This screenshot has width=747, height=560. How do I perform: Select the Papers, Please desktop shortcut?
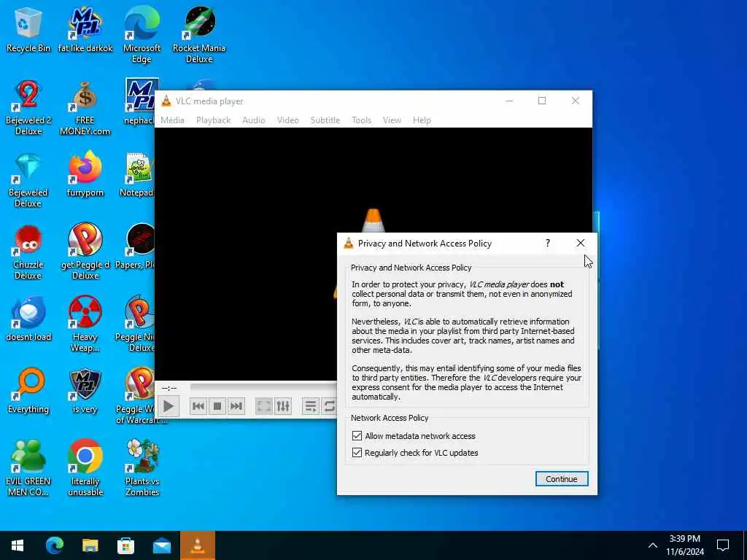point(135,246)
